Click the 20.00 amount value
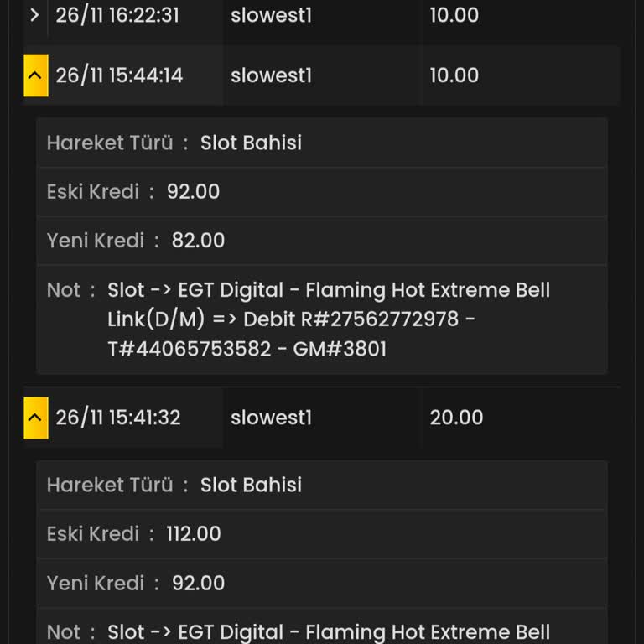Screen dimensions: 644x644 [456, 418]
